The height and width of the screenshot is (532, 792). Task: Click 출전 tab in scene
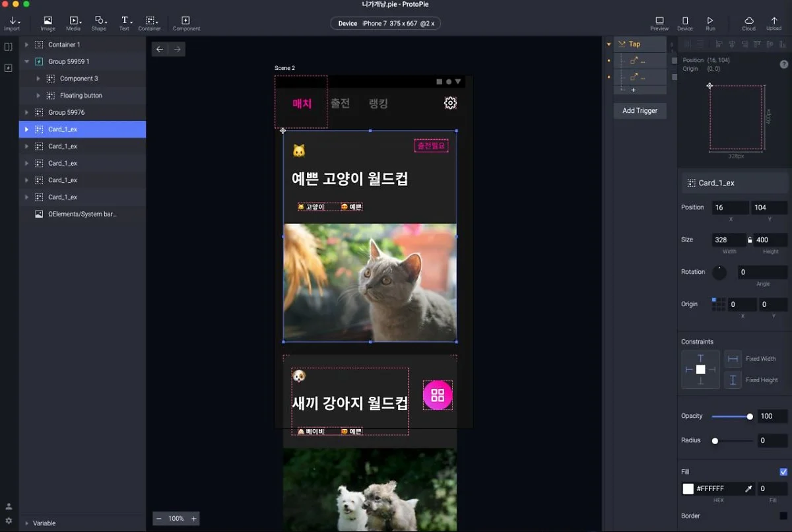(x=340, y=104)
